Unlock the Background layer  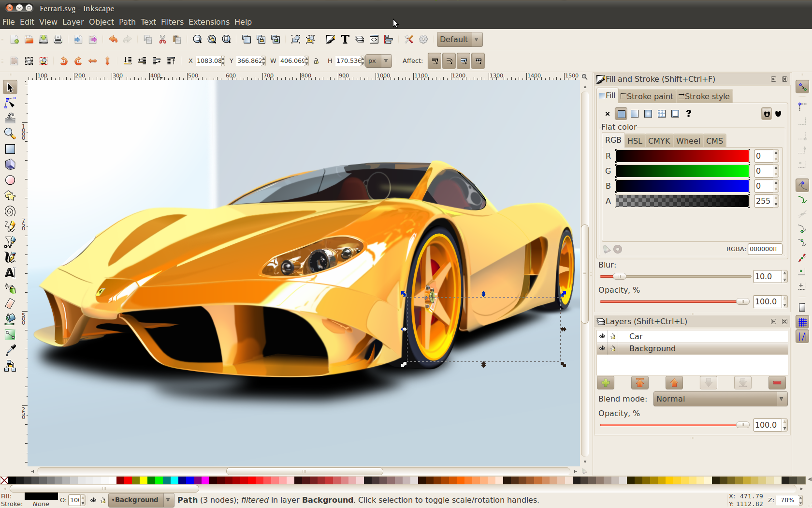[613, 348]
